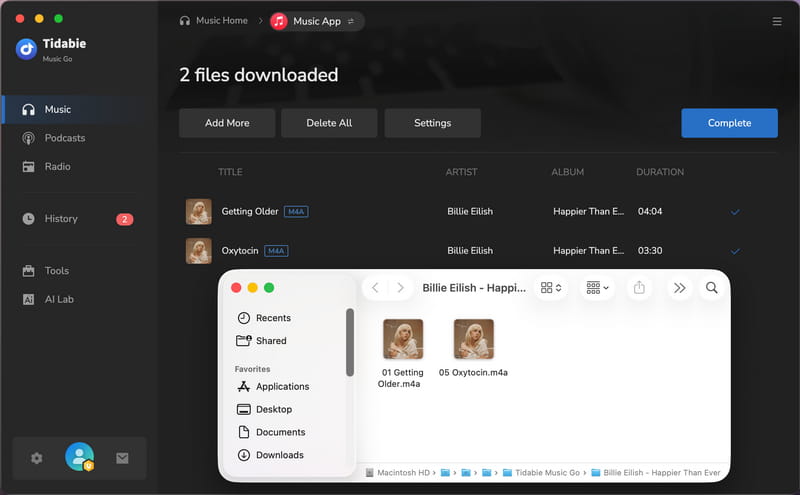Image resolution: width=800 pixels, height=495 pixels.
Task: Click the checkmark on the Getting Older row
Action: pyautogui.click(x=735, y=212)
